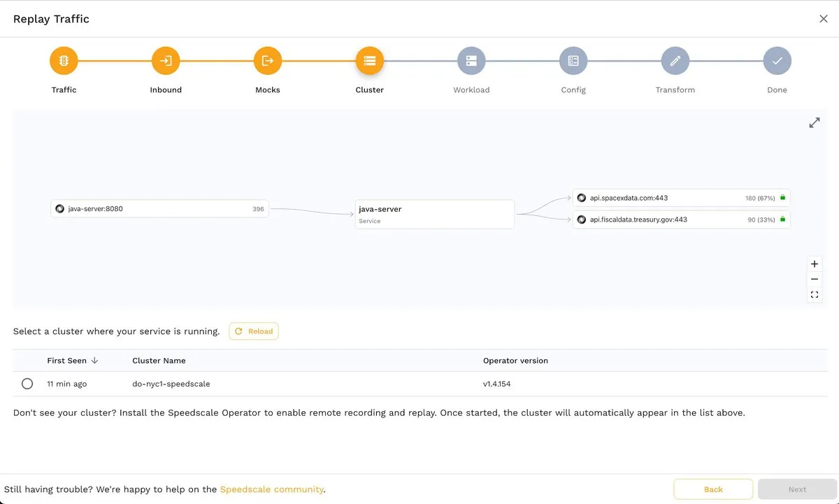Click the Traffic step icon

pyautogui.click(x=64, y=61)
